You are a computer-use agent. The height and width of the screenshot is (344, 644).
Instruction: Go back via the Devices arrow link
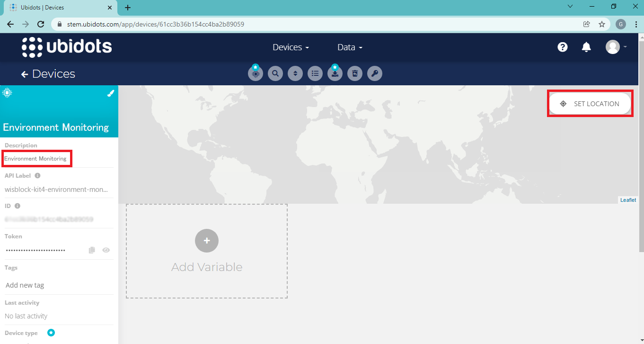[48, 74]
